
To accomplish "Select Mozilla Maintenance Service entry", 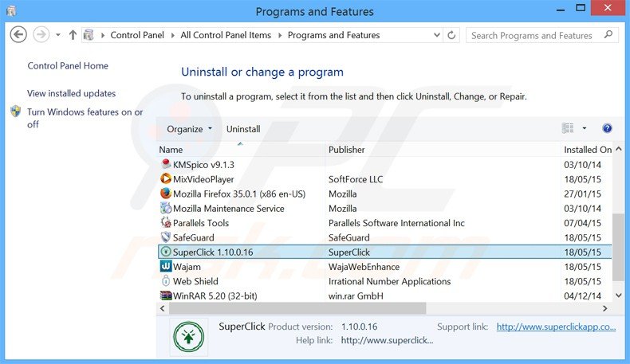I will [x=228, y=209].
